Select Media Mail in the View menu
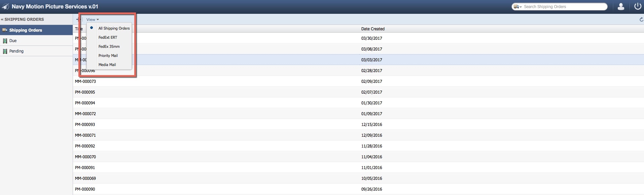The width and height of the screenshot is (644, 195). (107, 65)
